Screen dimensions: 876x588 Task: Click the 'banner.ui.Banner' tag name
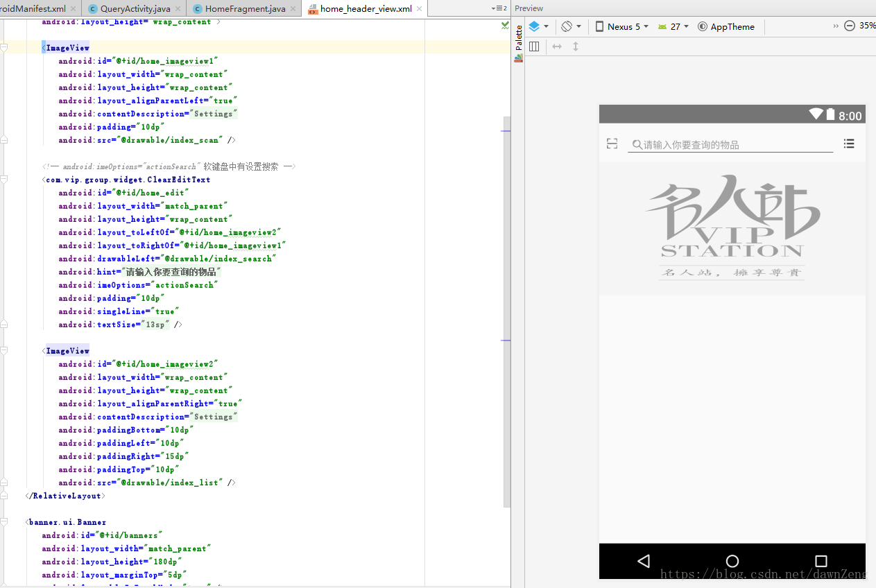[68, 522]
